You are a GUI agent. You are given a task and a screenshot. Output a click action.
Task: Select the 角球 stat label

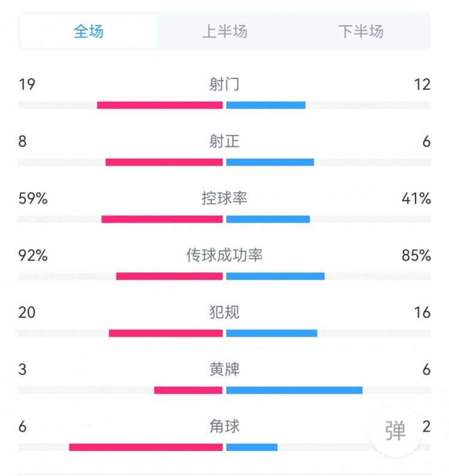click(x=224, y=426)
